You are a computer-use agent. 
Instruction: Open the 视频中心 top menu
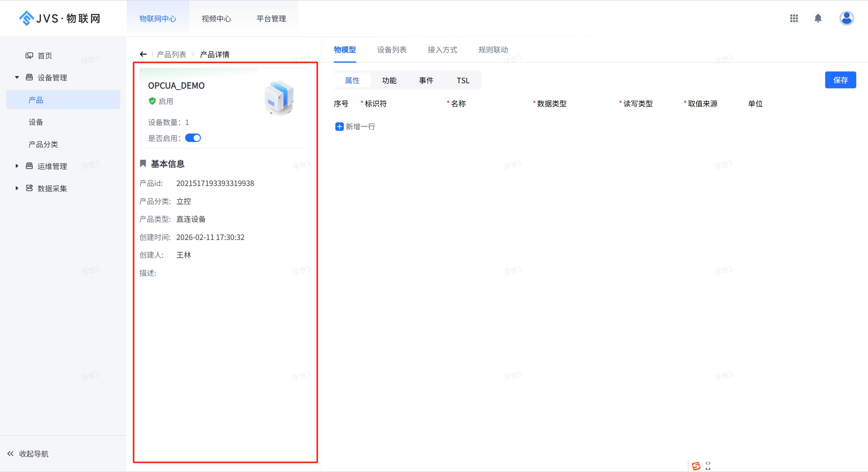coord(216,19)
